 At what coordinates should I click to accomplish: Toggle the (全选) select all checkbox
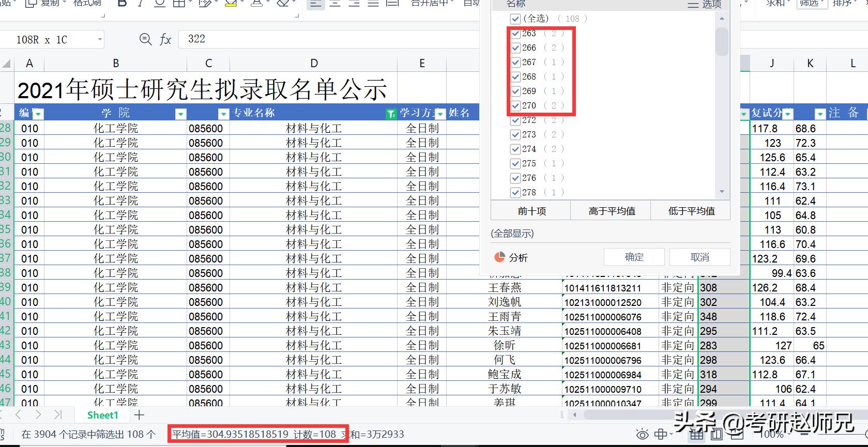[x=515, y=19]
